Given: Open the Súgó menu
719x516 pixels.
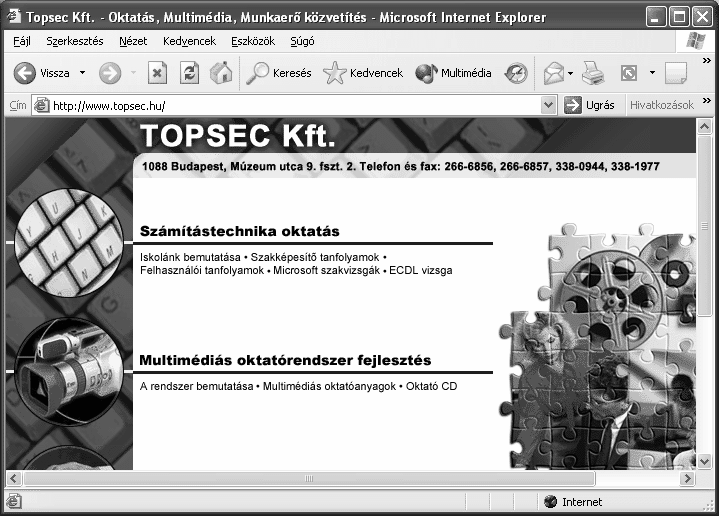Looking at the screenshot, I should 302,41.
